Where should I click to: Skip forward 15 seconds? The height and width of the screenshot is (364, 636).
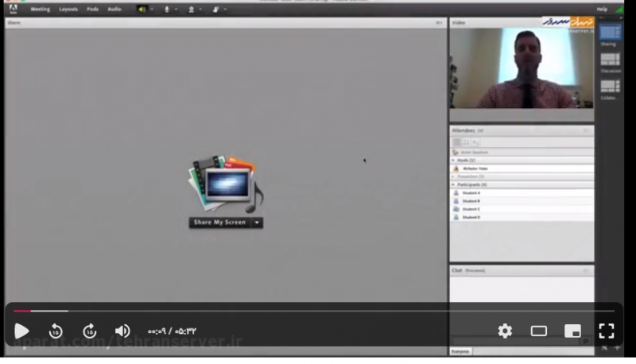[x=90, y=331]
